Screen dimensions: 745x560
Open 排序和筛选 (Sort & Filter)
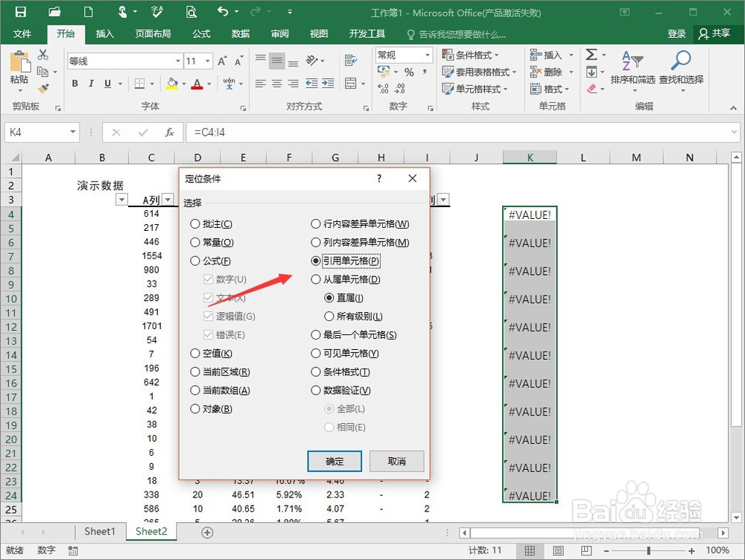[x=633, y=71]
